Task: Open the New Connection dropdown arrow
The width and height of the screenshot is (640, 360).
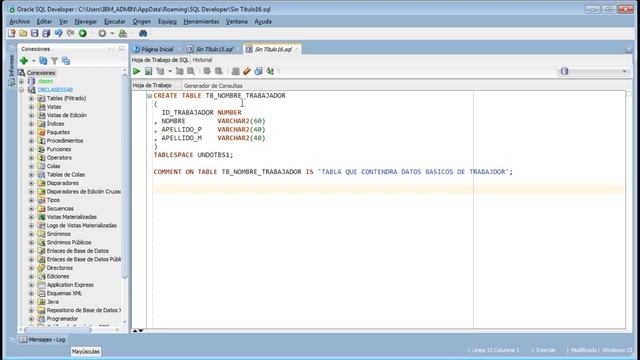Action: pyautogui.click(x=34, y=61)
